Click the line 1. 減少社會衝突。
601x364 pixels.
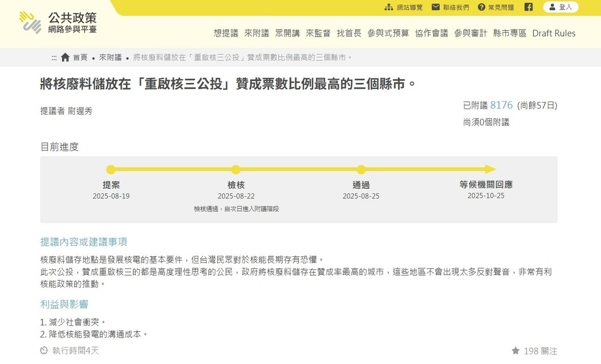73,322
